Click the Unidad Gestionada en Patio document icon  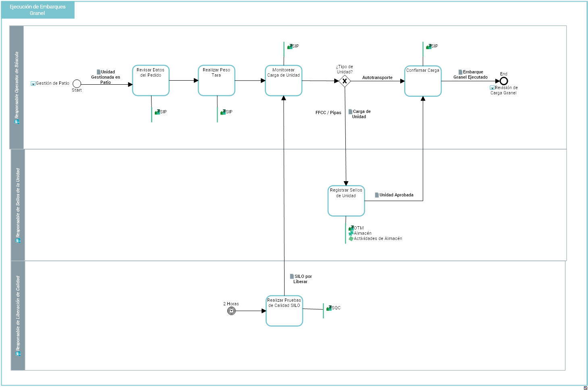[x=99, y=72]
